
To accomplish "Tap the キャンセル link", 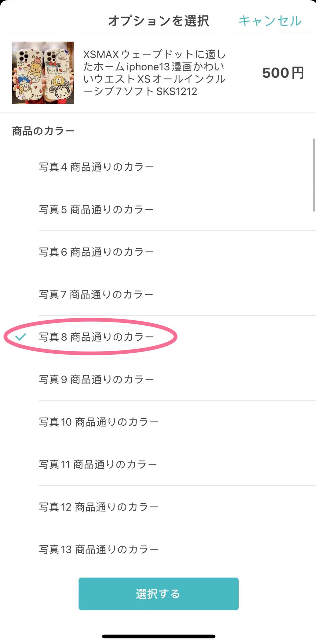I will (x=270, y=21).
